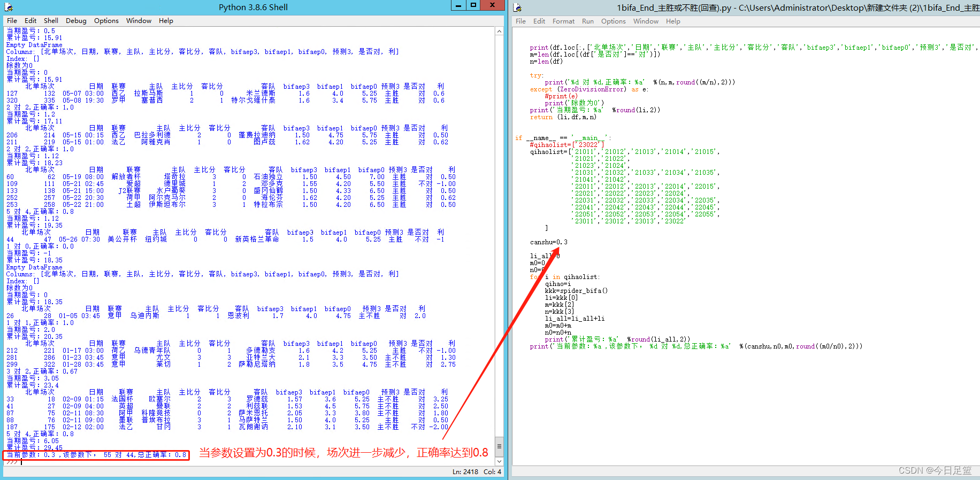Open Edit menu in Python Shell
Image resolution: width=980 pixels, height=480 pixels.
pos(30,21)
